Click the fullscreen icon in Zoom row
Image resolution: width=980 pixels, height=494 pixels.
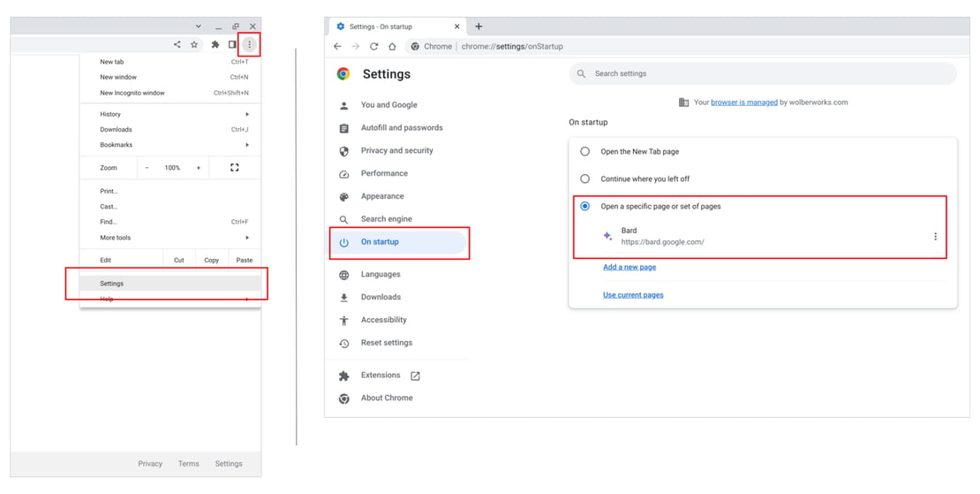[234, 168]
